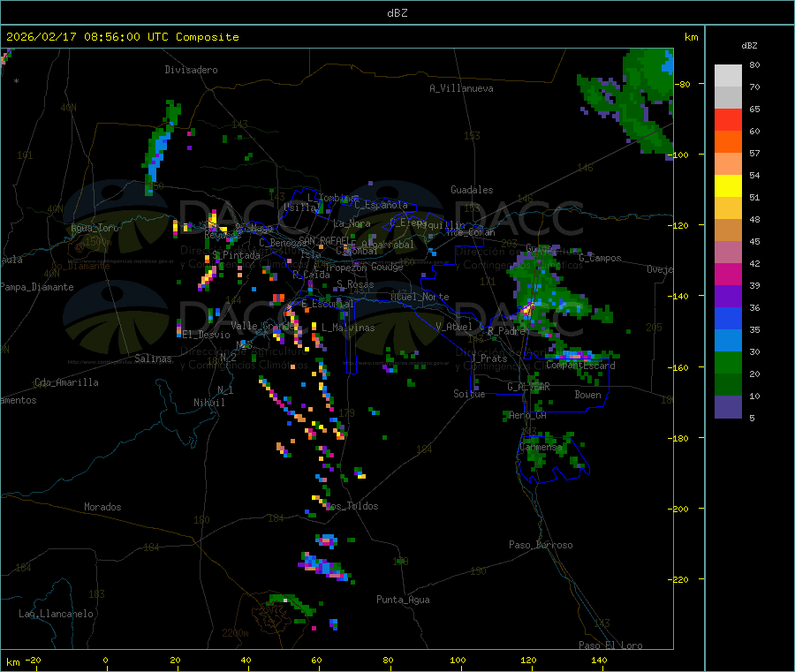The height and width of the screenshot is (672, 795).
Task: Click the Aero_GA map label
Action: (x=527, y=415)
